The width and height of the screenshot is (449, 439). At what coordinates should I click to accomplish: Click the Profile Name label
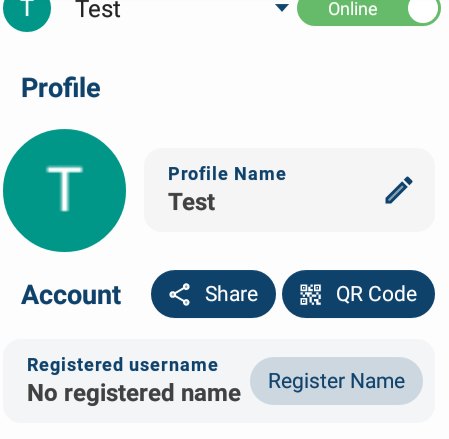click(x=227, y=174)
